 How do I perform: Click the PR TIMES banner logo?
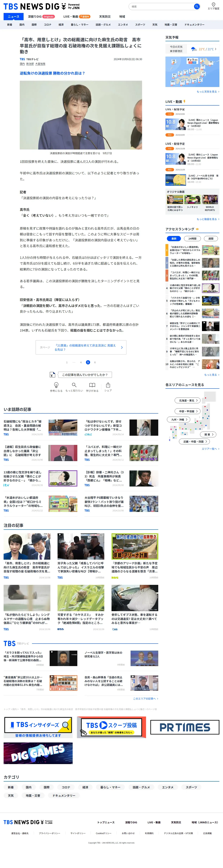185,727
